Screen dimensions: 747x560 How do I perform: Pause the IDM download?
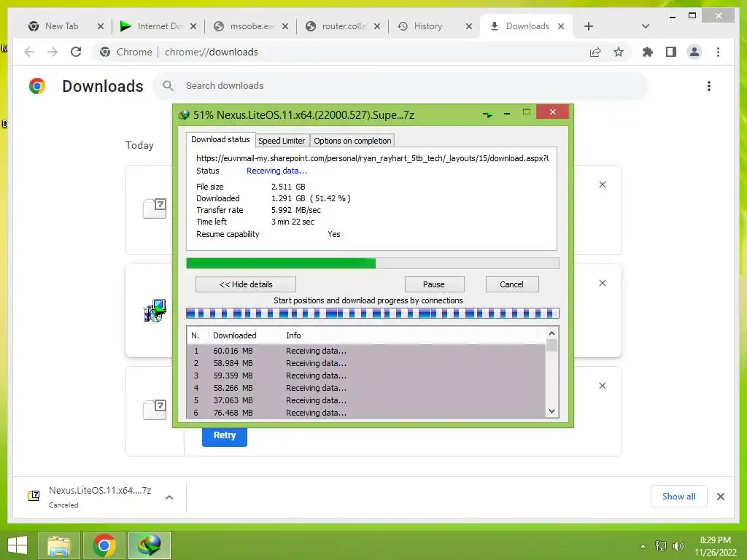(434, 284)
